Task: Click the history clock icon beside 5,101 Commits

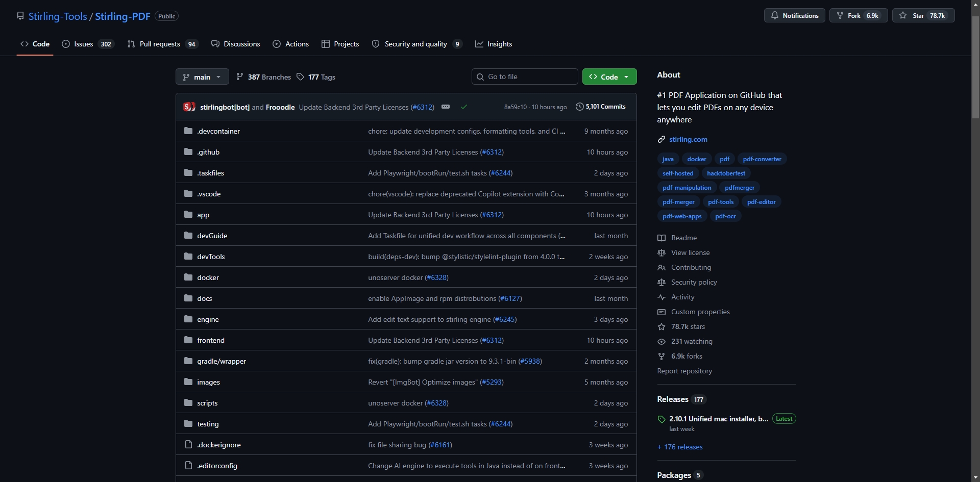Action: point(579,107)
